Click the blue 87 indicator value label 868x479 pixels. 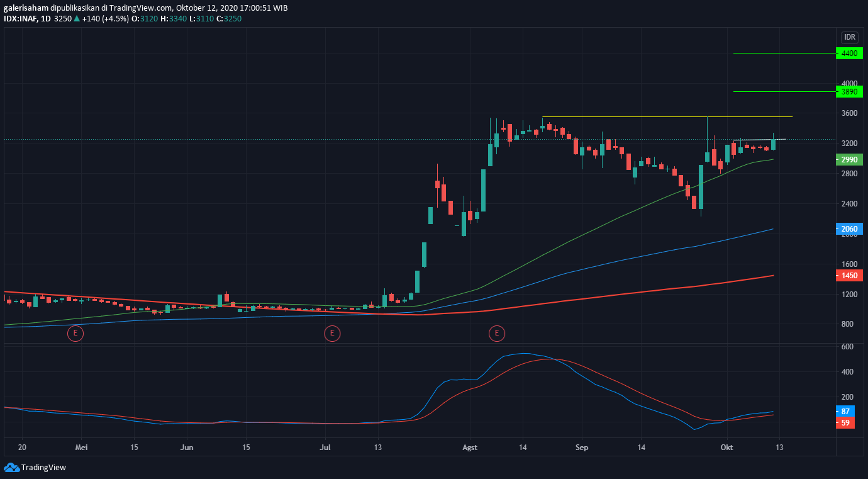tap(845, 412)
